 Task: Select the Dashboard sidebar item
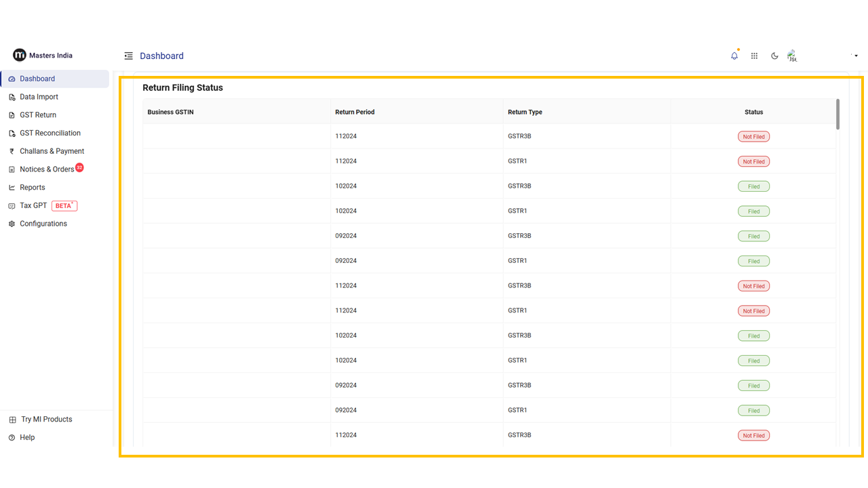click(x=37, y=79)
